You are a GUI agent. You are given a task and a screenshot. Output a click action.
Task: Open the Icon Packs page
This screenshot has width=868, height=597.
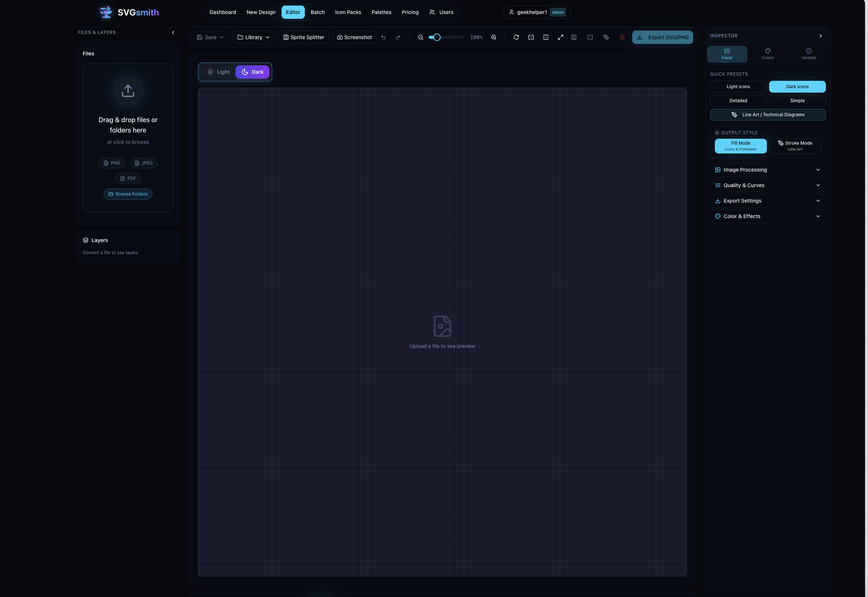click(348, 12)
